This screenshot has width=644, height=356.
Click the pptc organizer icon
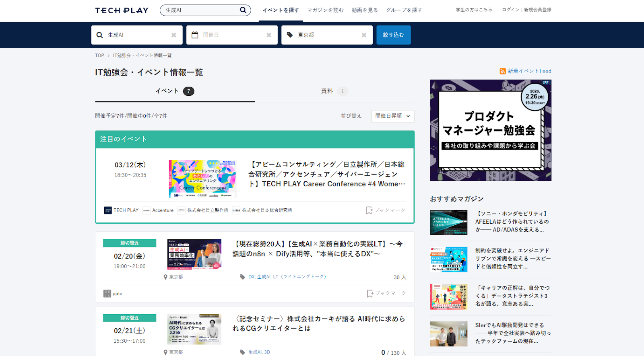107,294
